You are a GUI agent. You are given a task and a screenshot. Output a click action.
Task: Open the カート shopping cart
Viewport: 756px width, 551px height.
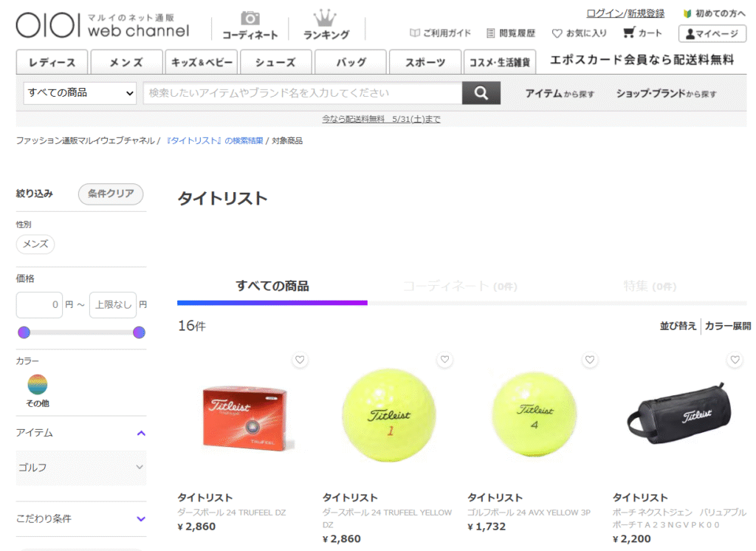(643, 32)
